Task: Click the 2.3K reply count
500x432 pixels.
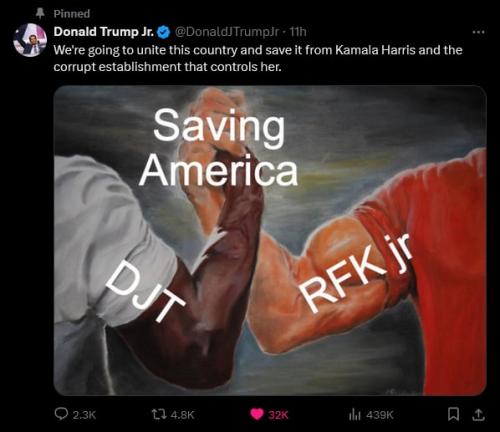Action: tap(84, 415)
